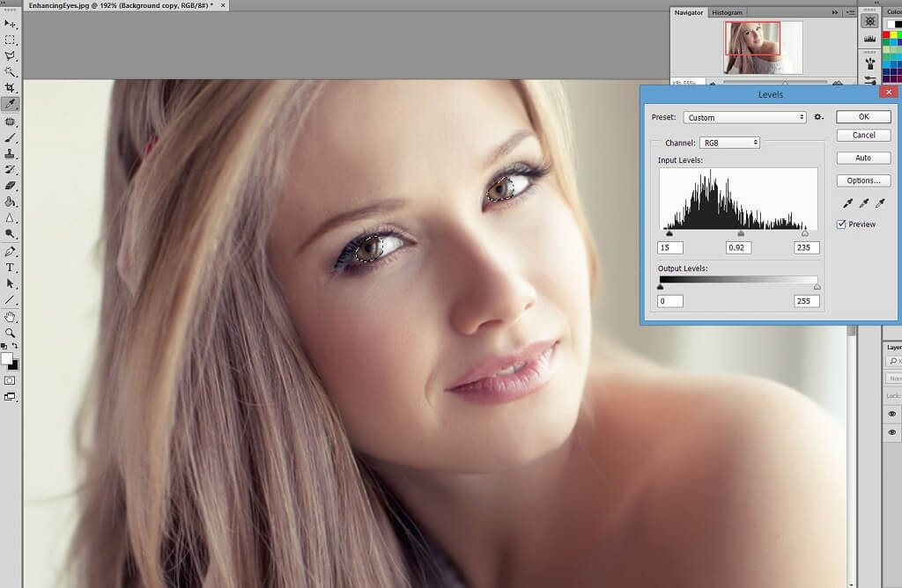Image resolution: width=902 pixels, height=588 pixels.
Task: Click the input shadow field showing 15
Action: coord(670,247)
